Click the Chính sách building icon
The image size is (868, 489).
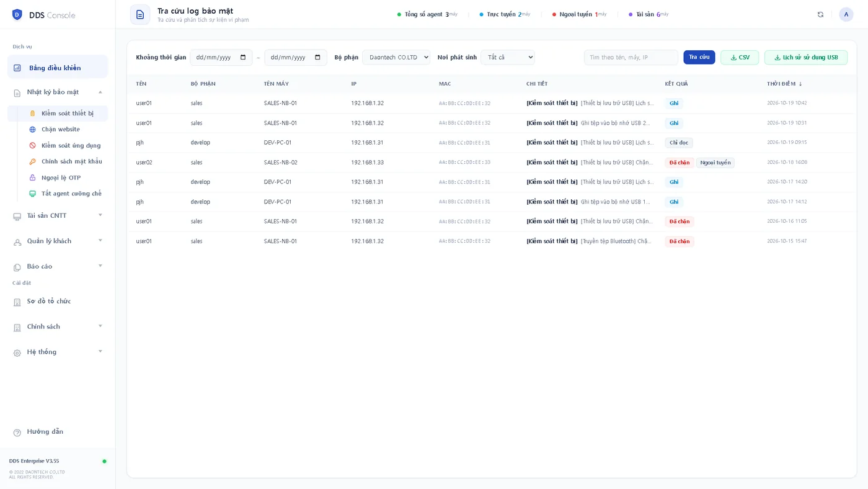(17, 327)
